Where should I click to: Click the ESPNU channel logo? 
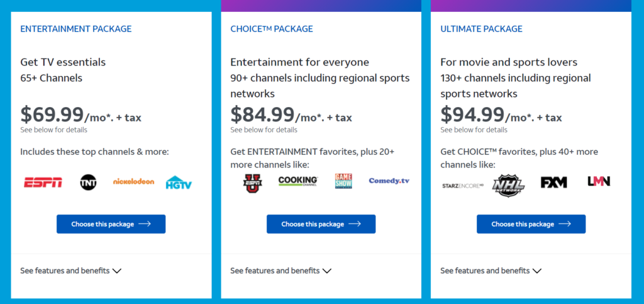pos(253,183)
